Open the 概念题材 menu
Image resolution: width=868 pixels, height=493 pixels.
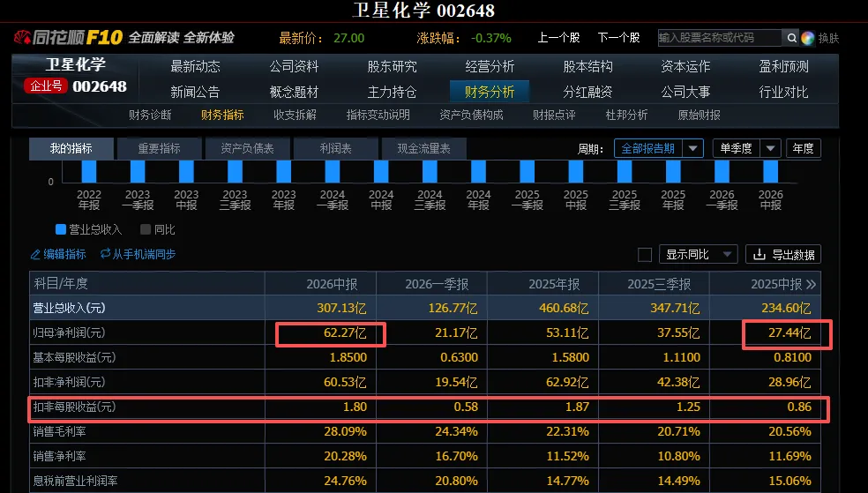[294, 92]
